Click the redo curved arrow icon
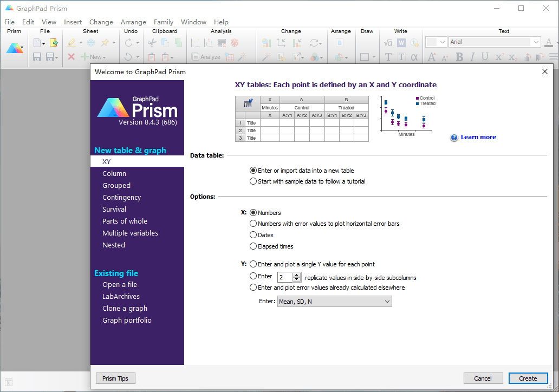The image size is (559, 392). (128, 43)
